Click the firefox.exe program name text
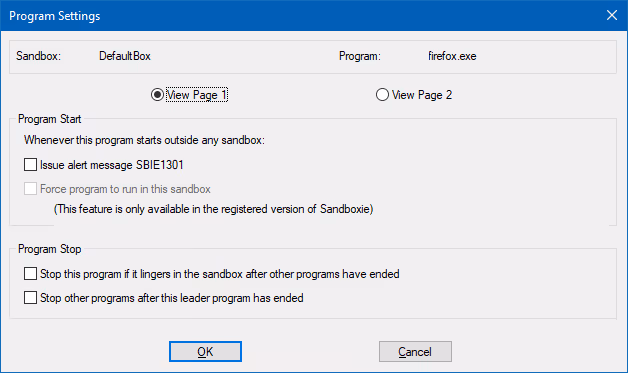Screen dimensions: 628x373 tap(452, 56)
